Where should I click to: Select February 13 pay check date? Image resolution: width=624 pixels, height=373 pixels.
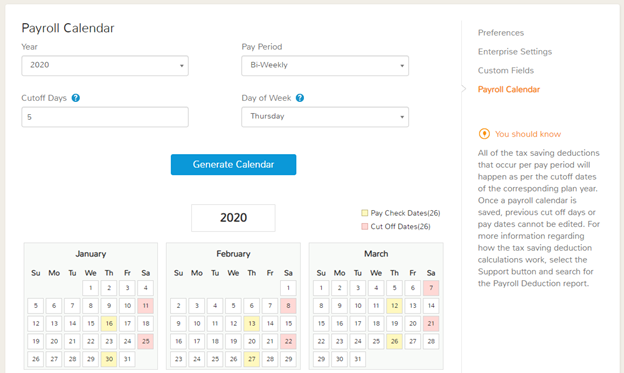click(252, 324)
